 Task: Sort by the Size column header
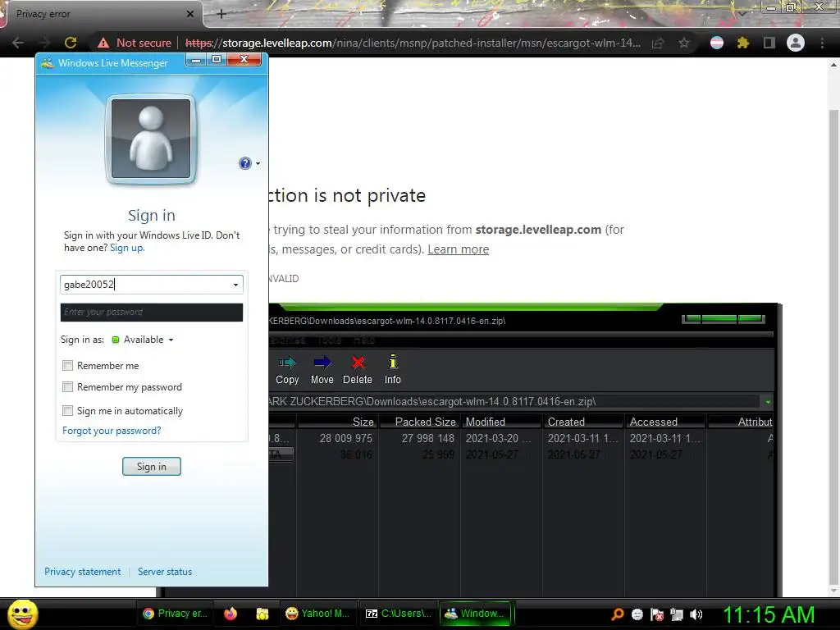(337, 422)
